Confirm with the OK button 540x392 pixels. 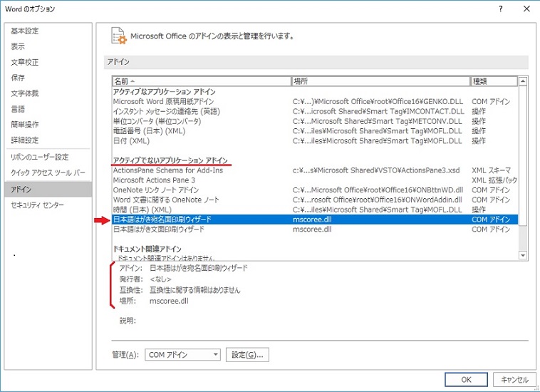466,380
